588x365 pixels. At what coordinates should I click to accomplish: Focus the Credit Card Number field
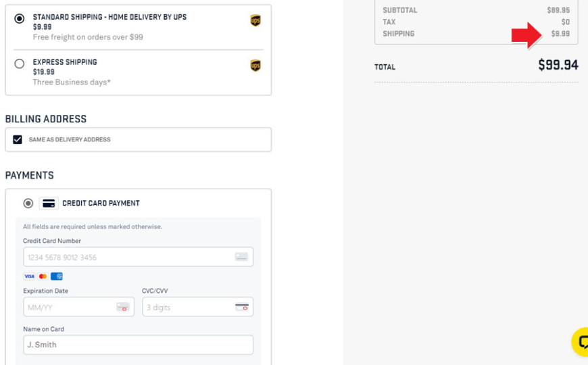[139, 257]
